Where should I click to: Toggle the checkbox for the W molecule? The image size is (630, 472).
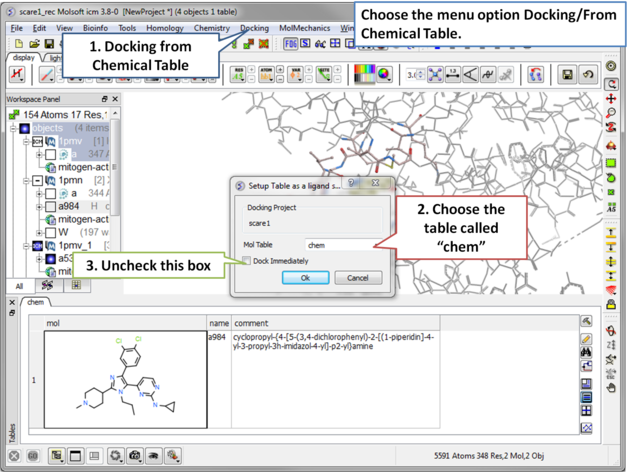tap(50, 232)
